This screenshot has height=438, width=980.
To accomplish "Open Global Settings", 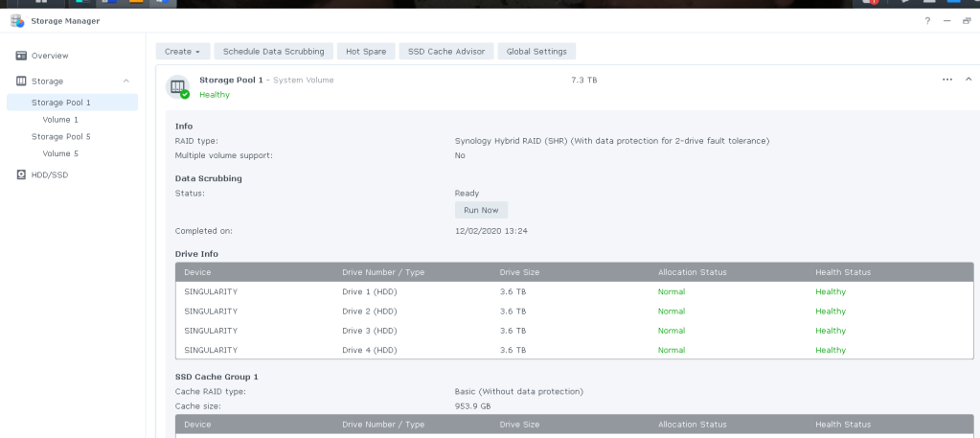I will pyautogui.click(x=536, y=52).
